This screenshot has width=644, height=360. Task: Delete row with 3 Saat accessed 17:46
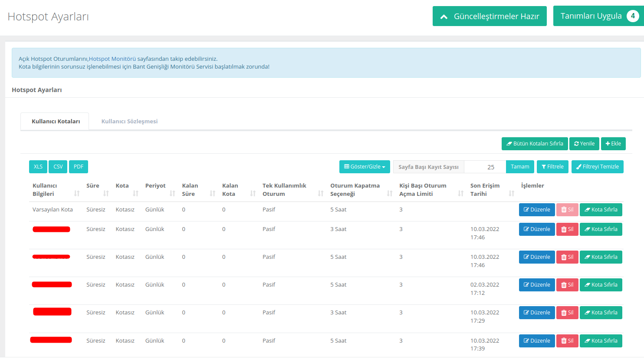(x=567, y=229)
